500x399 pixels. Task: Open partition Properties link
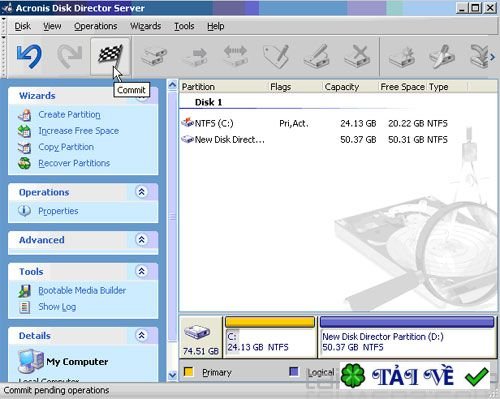[58, 211]
